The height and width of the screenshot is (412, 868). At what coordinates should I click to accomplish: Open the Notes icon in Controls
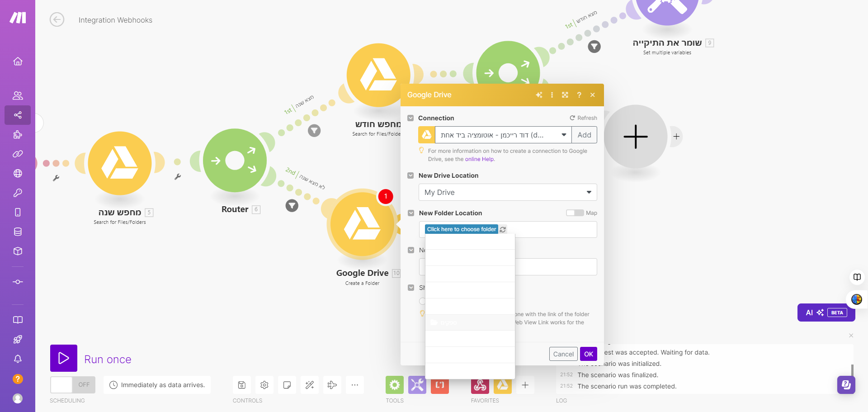[x=287, y=385]
